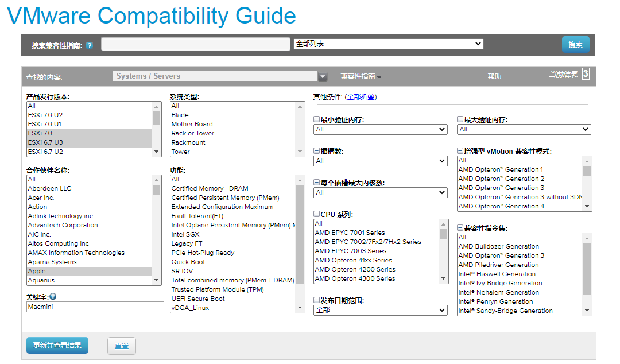Select Mother Board in the 系统类型 list
Screen dimensions: 620x364
click(x=233, y=124)
